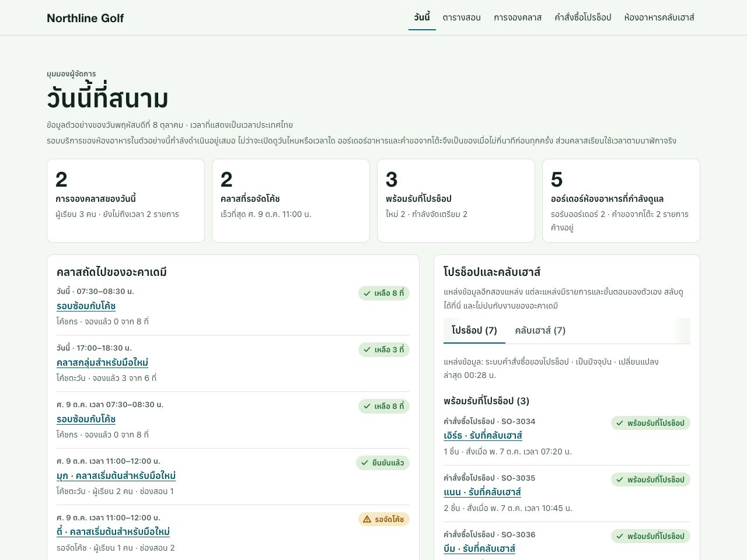747x560 pixels.
Task: Click the ยืนยันแล้ว status badge
Action: (383, 463)
